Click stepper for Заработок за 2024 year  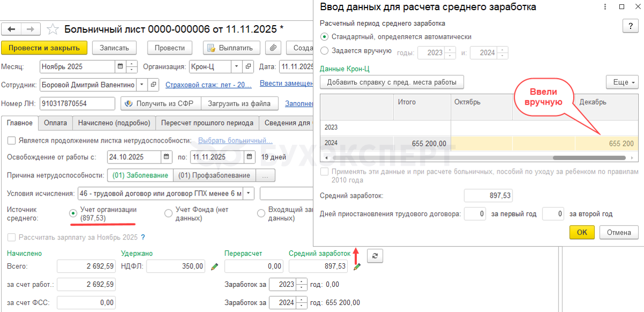point(302,303)
